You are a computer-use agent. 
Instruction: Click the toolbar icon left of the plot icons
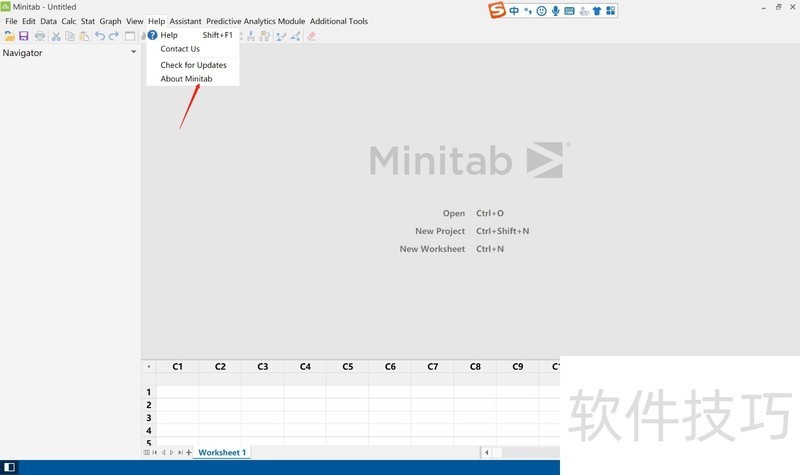pyautogui.click(x=265, y=36)
